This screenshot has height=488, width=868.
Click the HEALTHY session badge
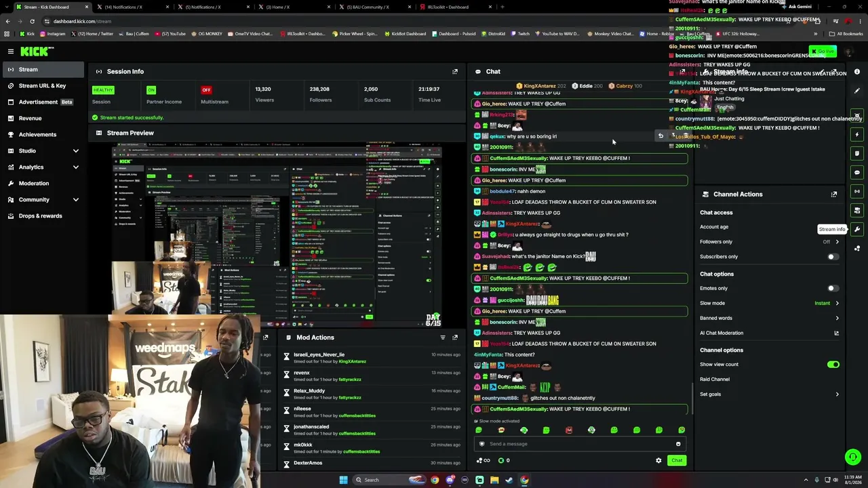103,89
